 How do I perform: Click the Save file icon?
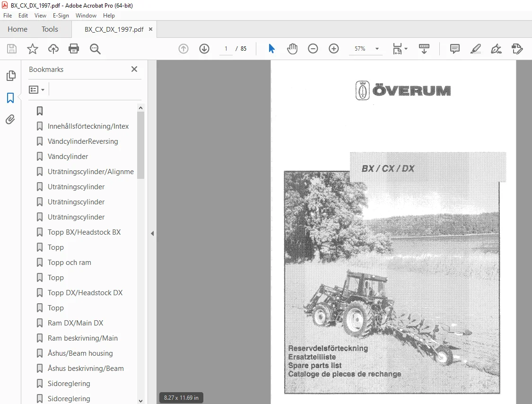12,49
